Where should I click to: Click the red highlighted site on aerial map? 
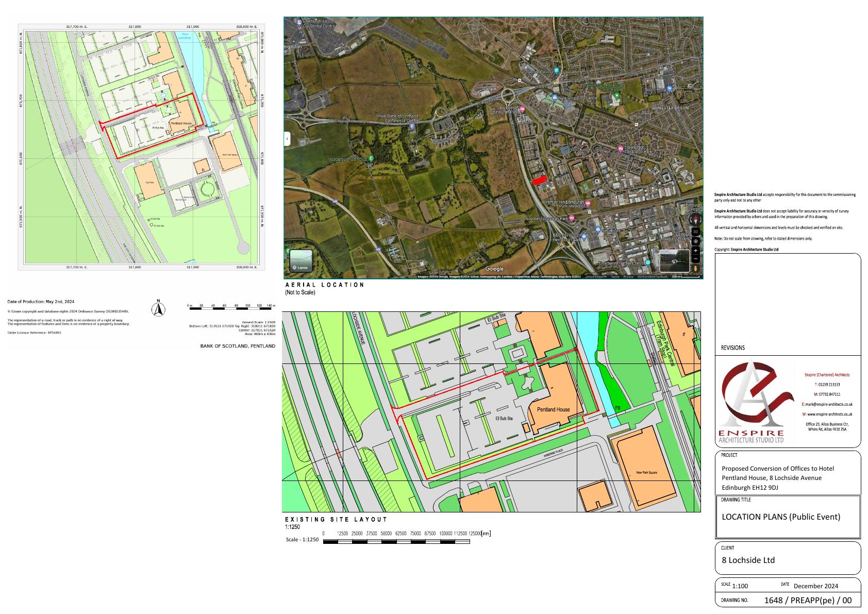point(539,180)
